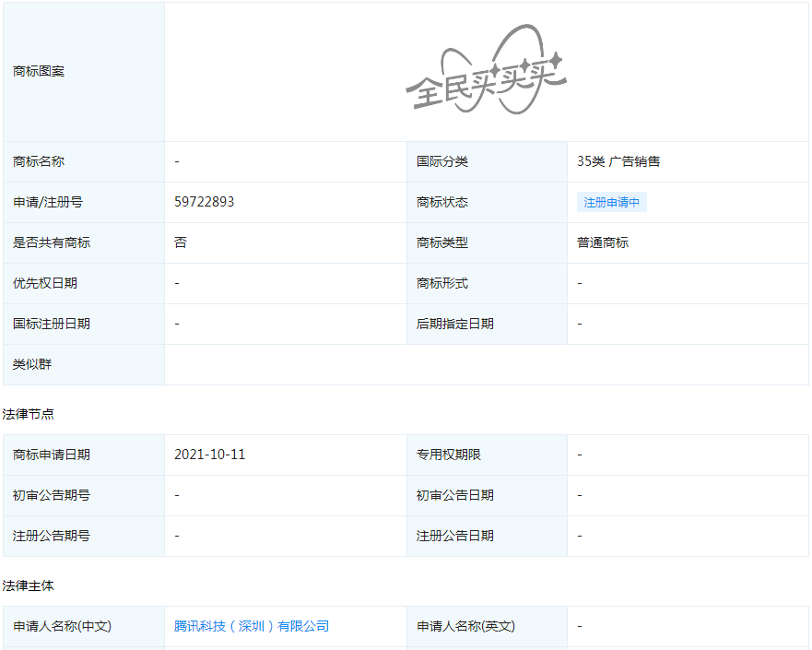Click the 初审公告日期 label
Screen dimensions: 812x650
tap(455, 495)
